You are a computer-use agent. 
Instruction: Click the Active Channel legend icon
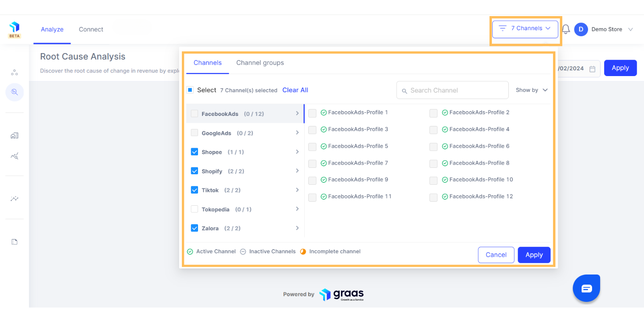(x=190, y=252)
